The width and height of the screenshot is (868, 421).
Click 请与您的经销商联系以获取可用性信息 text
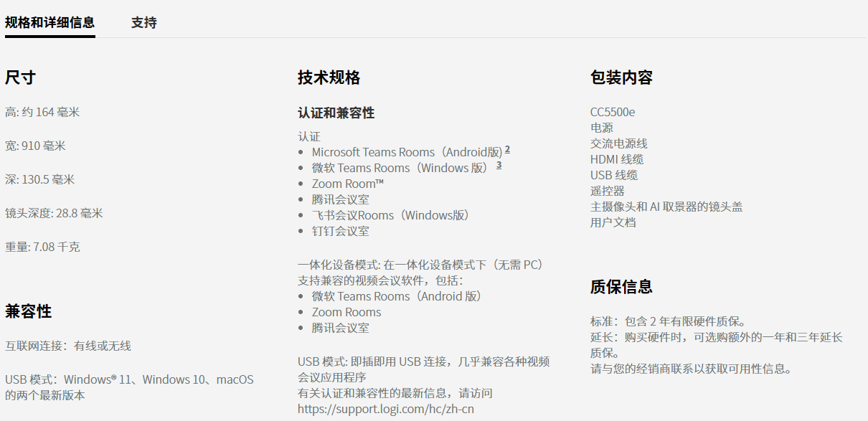691,369
